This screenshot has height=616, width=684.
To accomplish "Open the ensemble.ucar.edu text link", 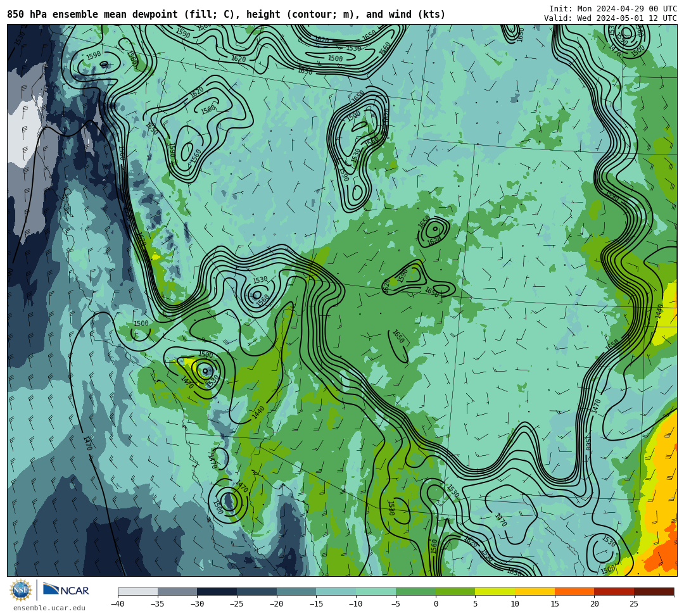I will pos(49,608).
